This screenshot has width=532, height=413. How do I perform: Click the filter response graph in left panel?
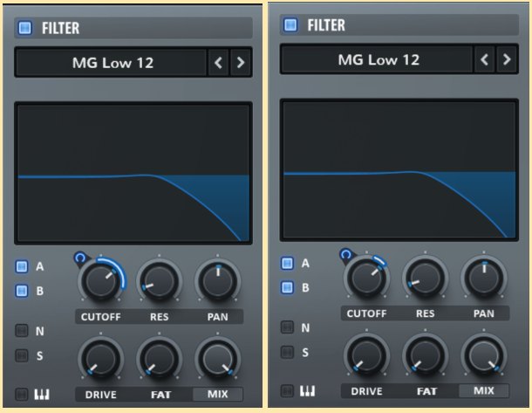133,173
